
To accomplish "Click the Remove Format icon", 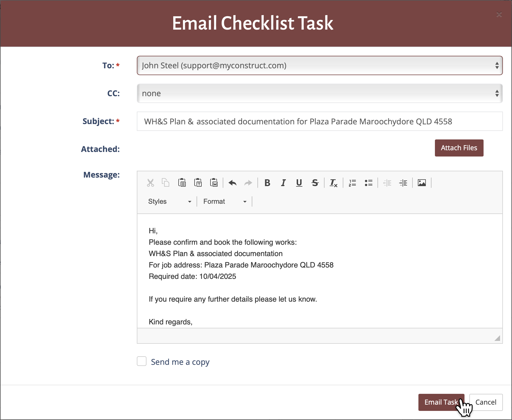I will pos(333,183).
